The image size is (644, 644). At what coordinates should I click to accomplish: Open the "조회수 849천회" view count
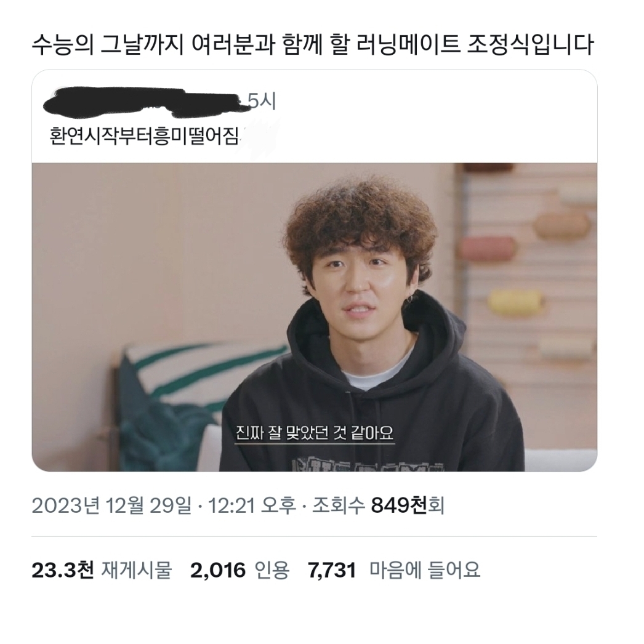(x=378, y=505)
